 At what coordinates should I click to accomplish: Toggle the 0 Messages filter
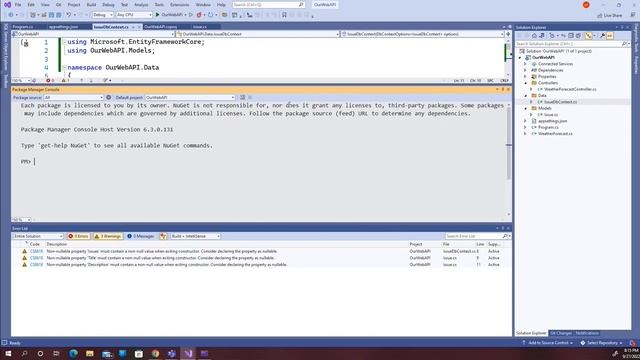[141, 236]
